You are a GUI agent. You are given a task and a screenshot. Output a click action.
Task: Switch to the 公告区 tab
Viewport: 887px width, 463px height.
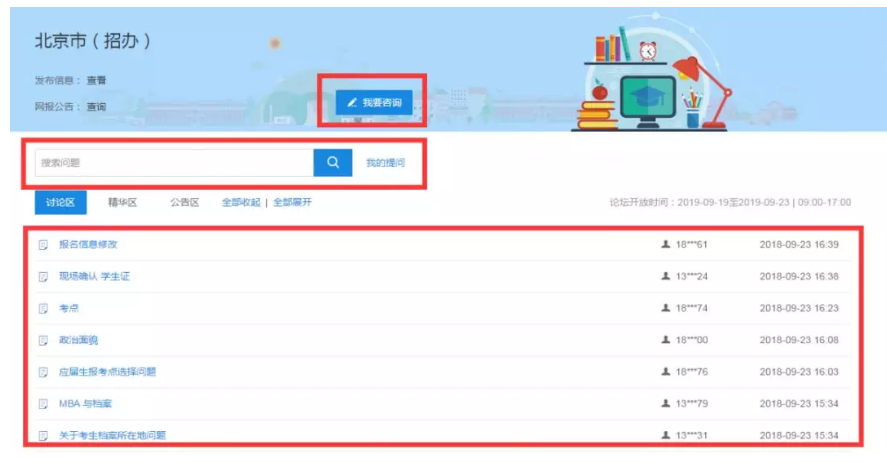(185, 202)
